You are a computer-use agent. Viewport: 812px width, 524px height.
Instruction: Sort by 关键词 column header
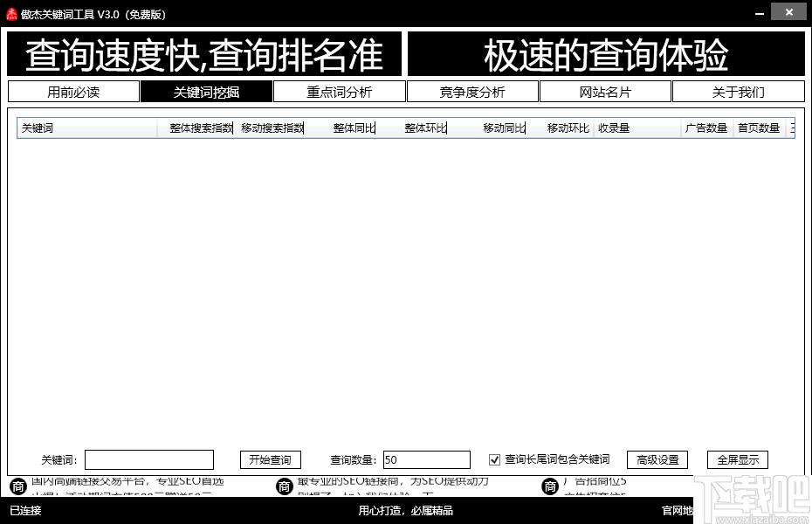87,128
